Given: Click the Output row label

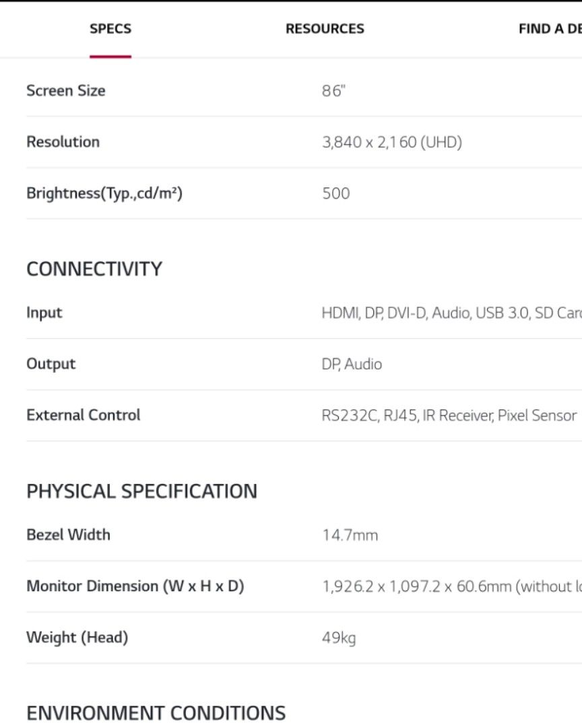Looking at the screenshot, I should coord(50,363).
